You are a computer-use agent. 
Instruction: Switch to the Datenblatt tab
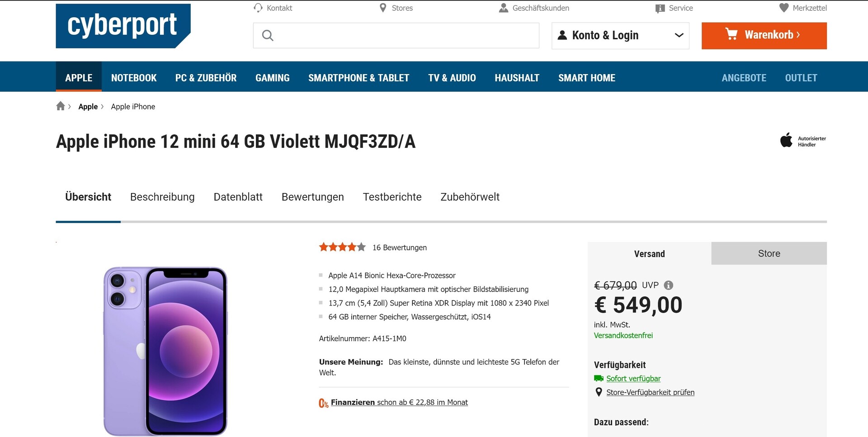pyautogui.click(x=238, y=197)
